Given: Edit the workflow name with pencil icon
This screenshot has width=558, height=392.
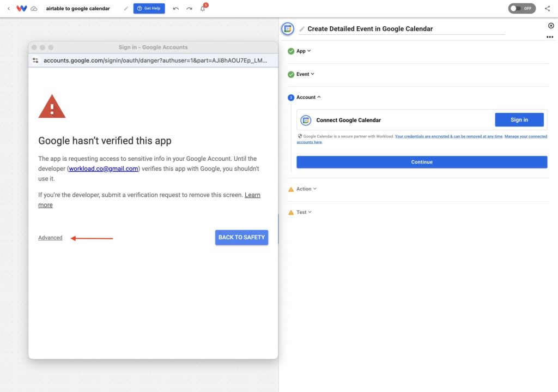Looking at the screenshot, I should click(x=126, y=8).
